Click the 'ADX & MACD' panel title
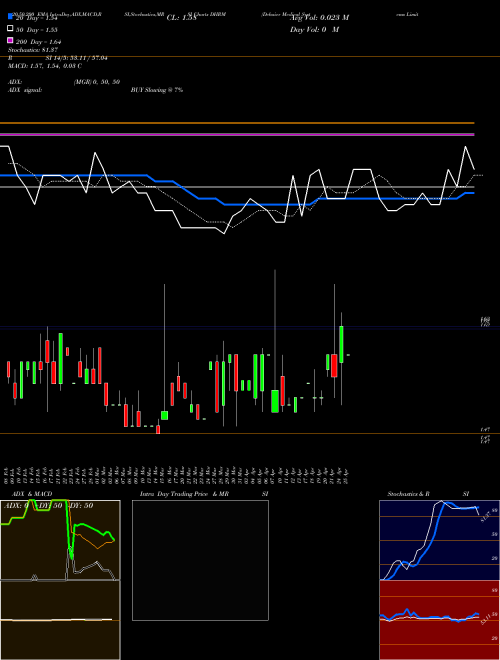The width and height of the screenshot is (500, 660). coord(32,494)
